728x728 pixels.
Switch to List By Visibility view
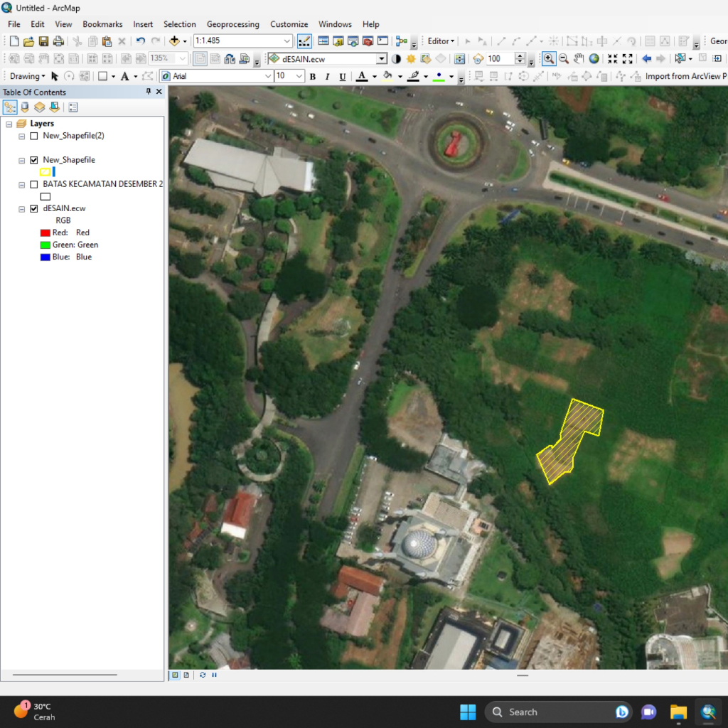coord(40,107)
